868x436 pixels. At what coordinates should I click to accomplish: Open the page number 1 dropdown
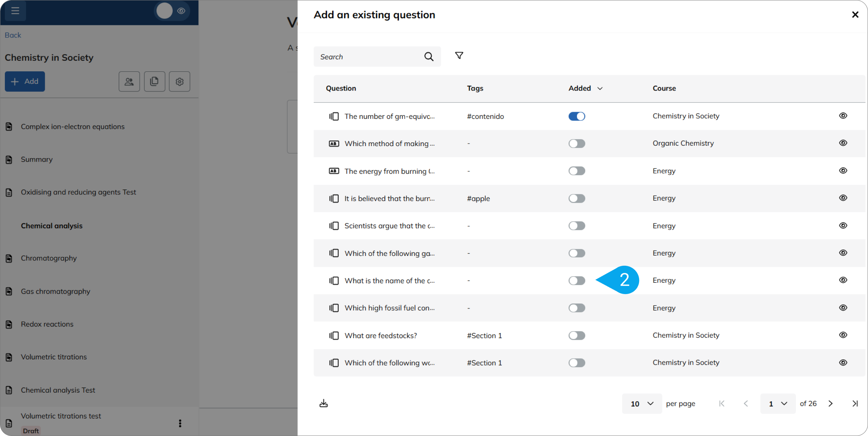(x=778, y=404)
